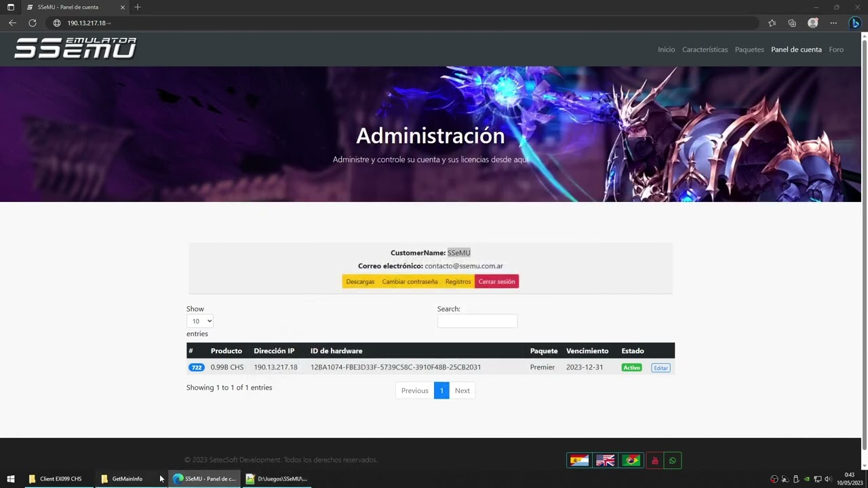Open network icon in system tray
The image size is (868, 488).
point(817,479)
